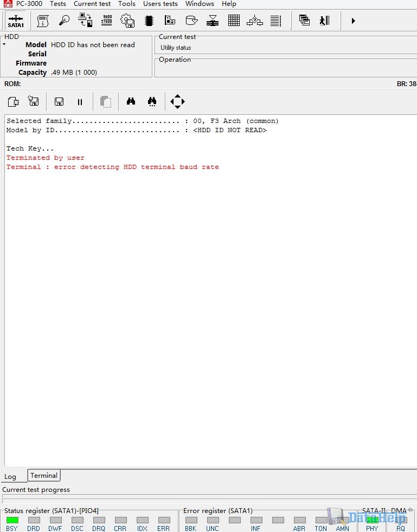Viewport: 417px width, 532px height.
Task: Click the 9600/57600 baud rate icon
Action: pos(107,21)
